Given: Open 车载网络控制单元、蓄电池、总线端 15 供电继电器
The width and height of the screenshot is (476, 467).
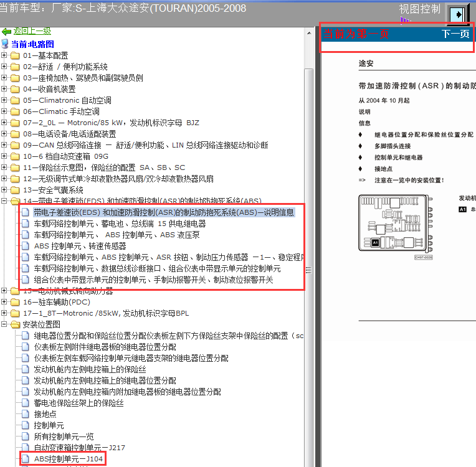Looking at the screenshot, I should coord(120,224).
